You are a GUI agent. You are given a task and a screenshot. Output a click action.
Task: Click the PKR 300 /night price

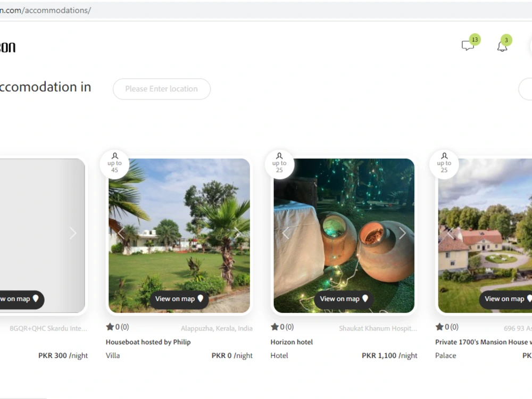pyautogui.click(x=63, y=355)
